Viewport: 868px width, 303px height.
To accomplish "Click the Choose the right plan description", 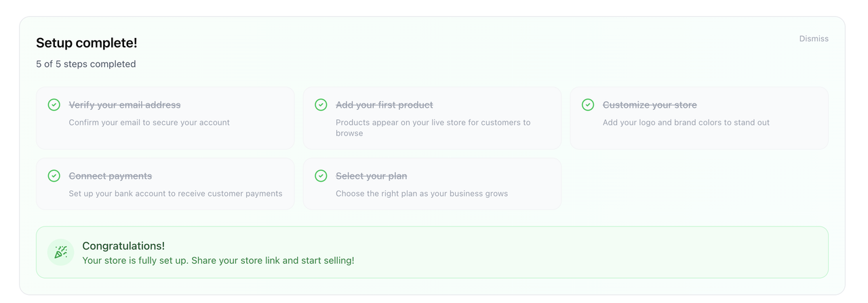I will click(x=421, y=194).
